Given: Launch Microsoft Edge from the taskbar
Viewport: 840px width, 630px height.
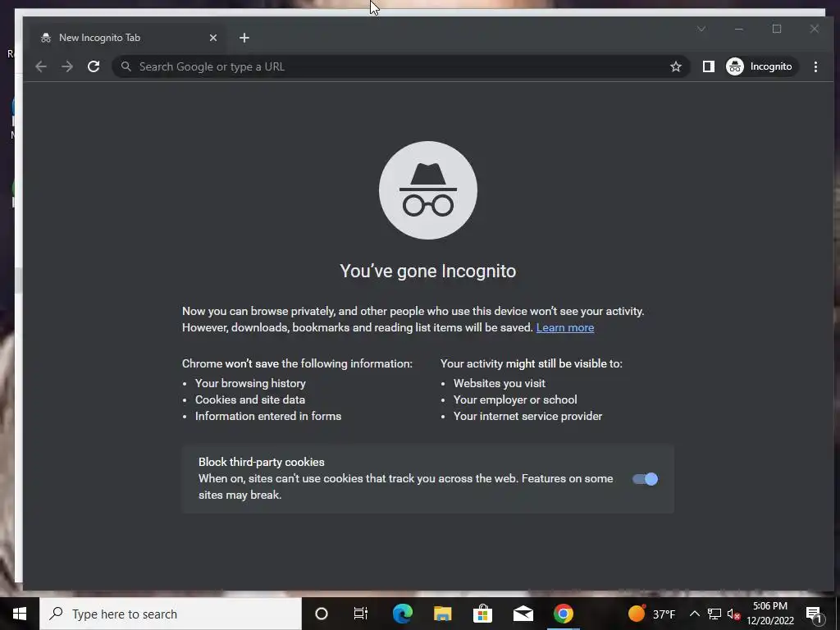Looking at the screenshot, I should click(x=402, y=614).
